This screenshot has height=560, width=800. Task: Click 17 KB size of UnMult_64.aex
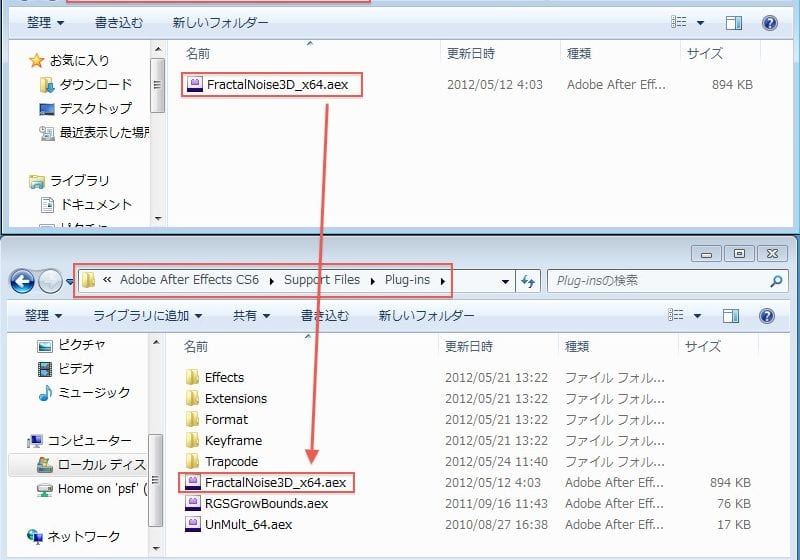coord(734,524)
